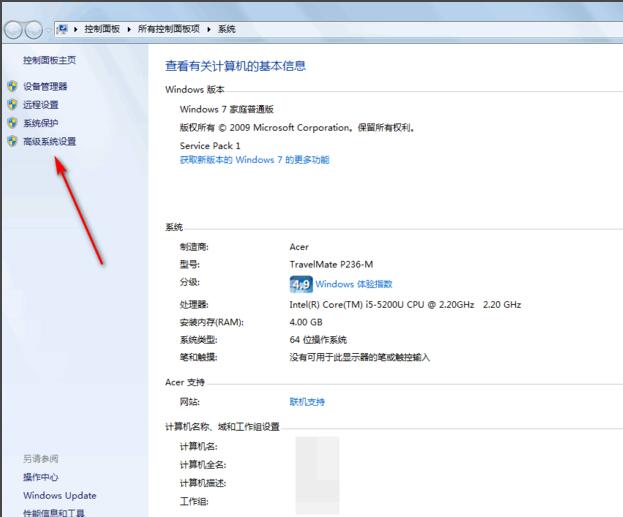Image resolution: width=623 pixels, height=517 pixels.
Task: Click the shield icon beside 设备管理器
Action: pos(12,87)
